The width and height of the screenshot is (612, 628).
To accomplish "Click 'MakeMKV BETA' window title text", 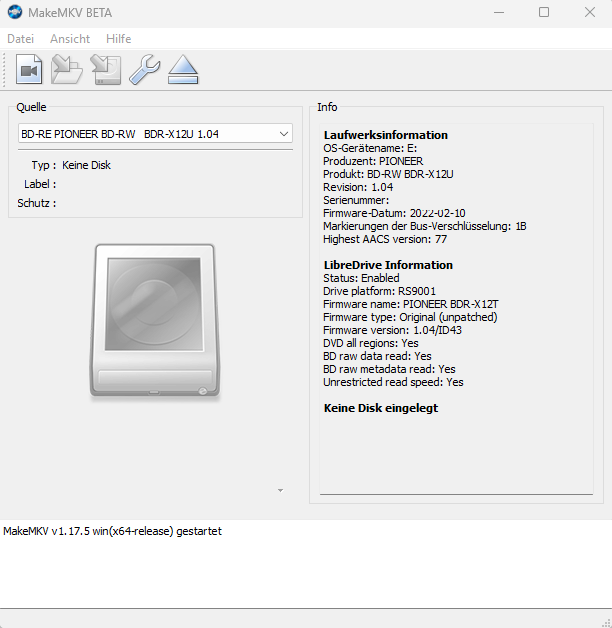I will pyautogui.click(x=70, y=13).
